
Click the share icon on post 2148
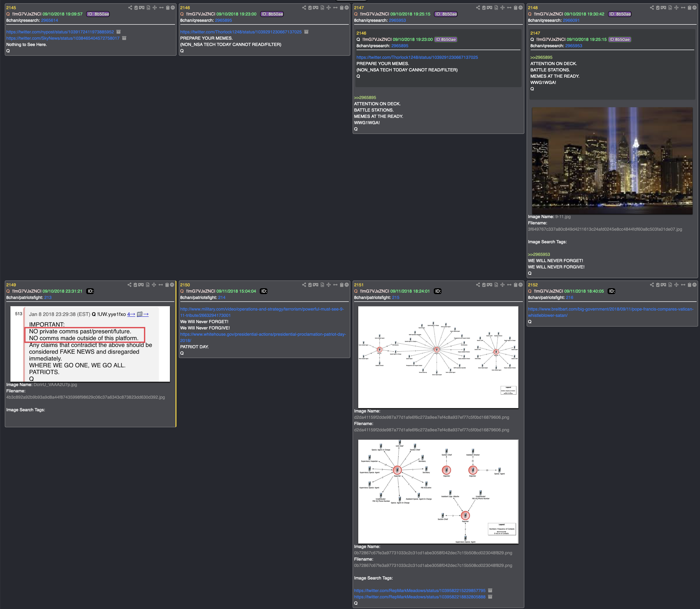pos(652,8)
